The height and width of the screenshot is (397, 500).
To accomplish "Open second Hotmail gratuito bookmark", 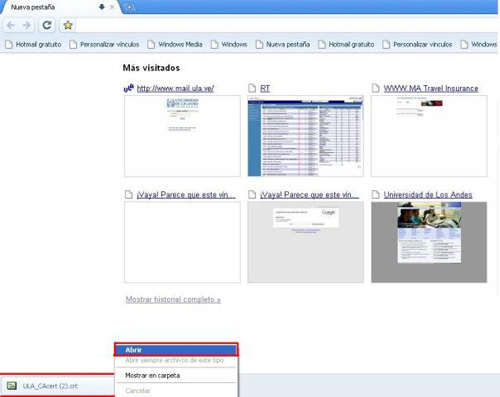I will coord(346,44).
